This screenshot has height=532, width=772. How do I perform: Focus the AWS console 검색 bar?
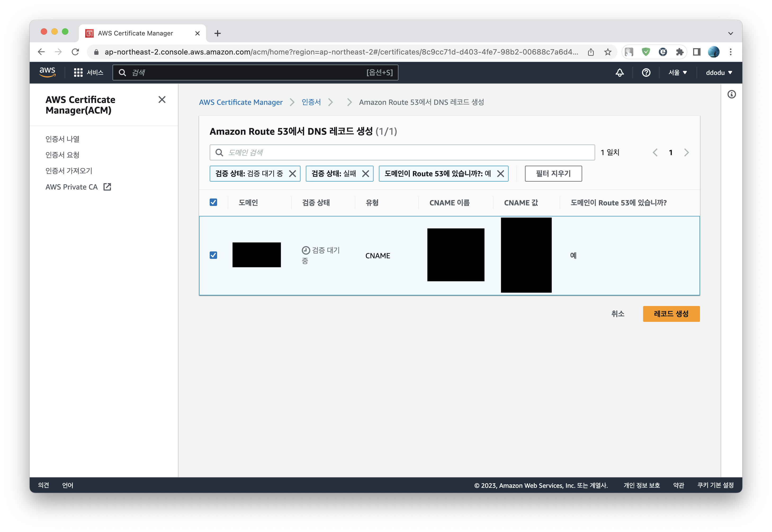(x=255, y=72)
